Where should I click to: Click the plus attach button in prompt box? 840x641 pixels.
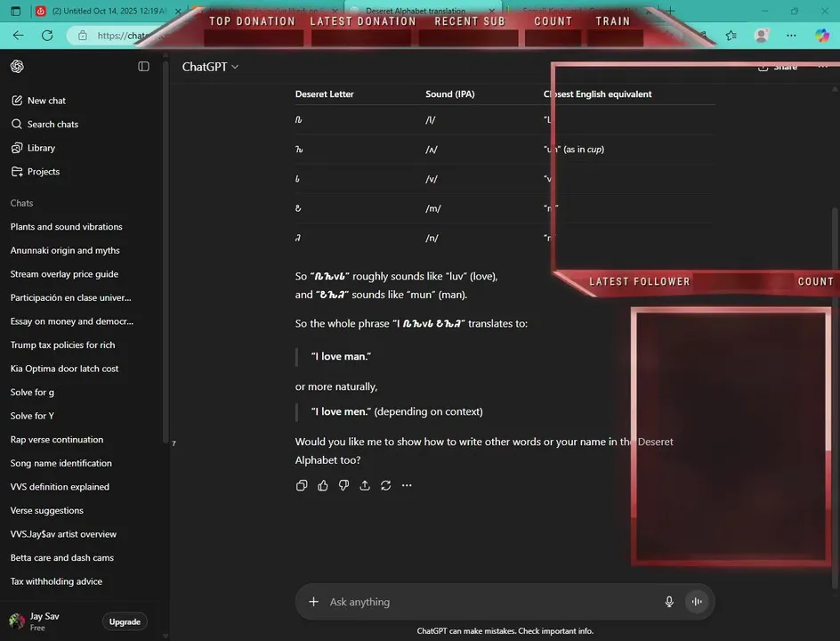(313, 602)
